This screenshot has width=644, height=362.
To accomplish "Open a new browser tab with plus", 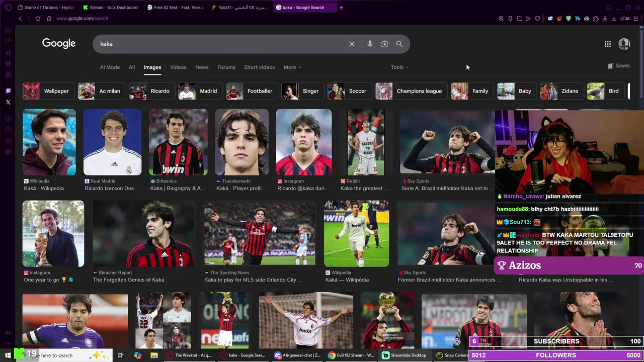I will [x=341, y=8].
